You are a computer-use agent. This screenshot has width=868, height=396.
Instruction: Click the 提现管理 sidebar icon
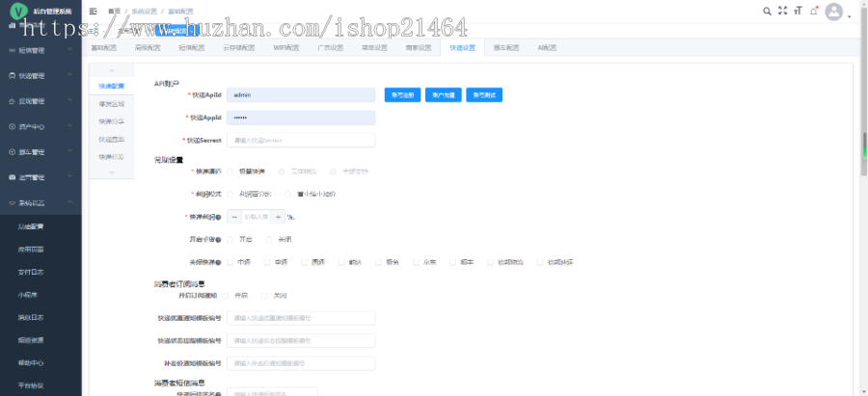click(12, 101)
